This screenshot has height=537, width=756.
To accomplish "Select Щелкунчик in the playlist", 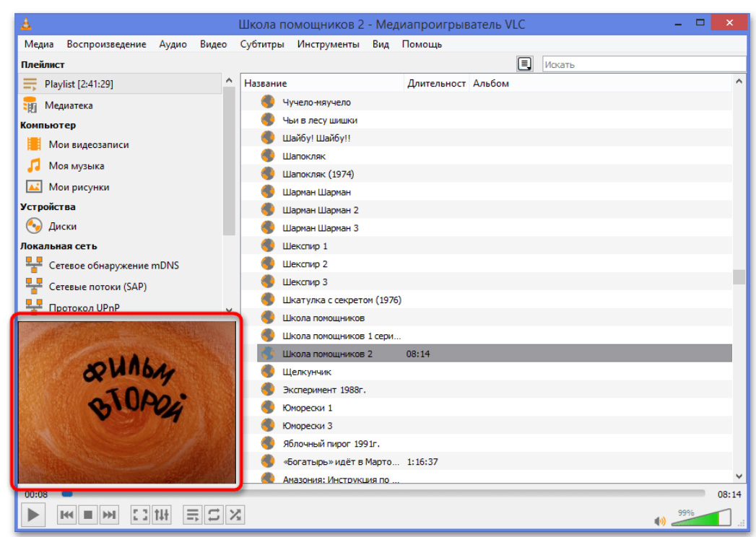I will 307,372.
